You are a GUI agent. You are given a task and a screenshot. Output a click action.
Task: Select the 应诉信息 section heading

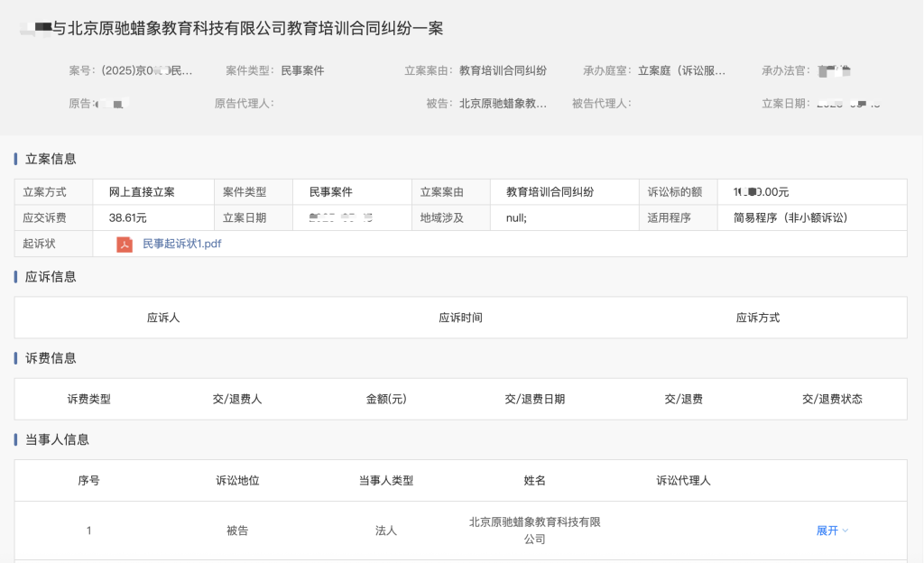point(51,277)
